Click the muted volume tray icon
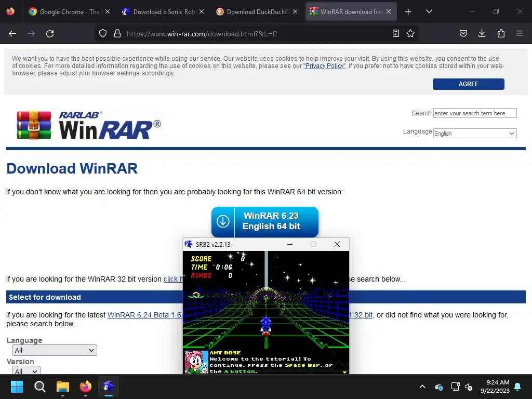 (x=469, y=387)
